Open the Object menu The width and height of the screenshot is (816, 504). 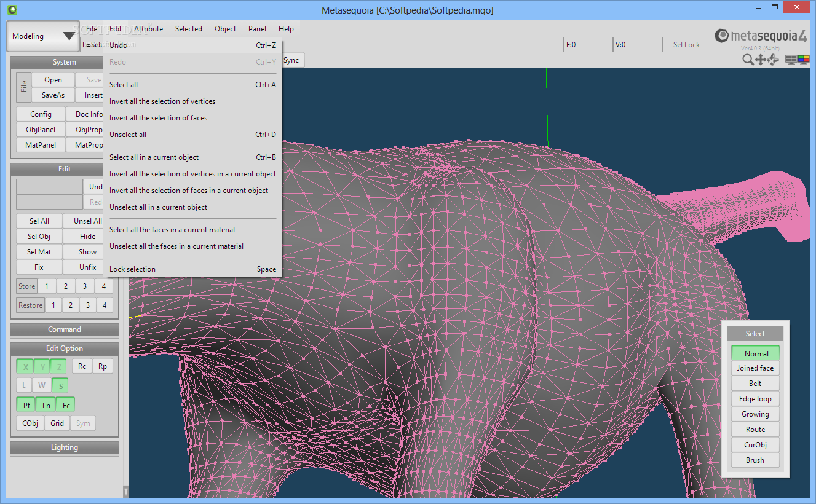[226, 29]
